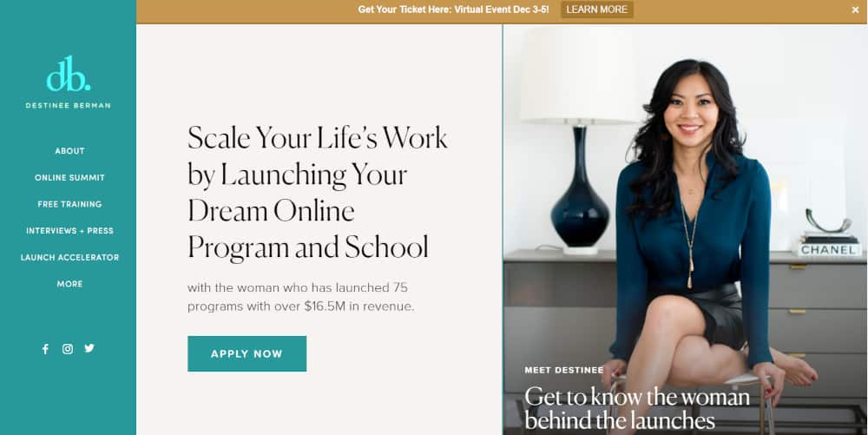
Task: Click the db. Destinee Berman logo
Action: click(68, 82)
